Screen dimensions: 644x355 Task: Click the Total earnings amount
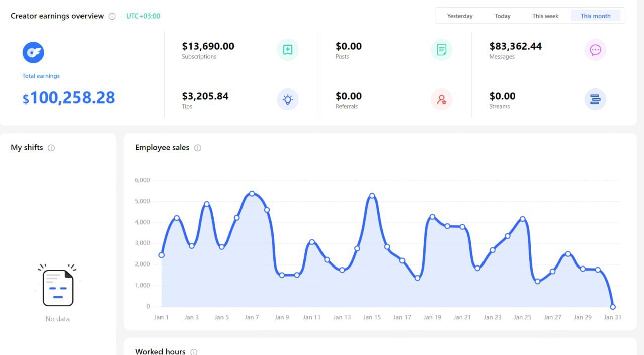68,97
